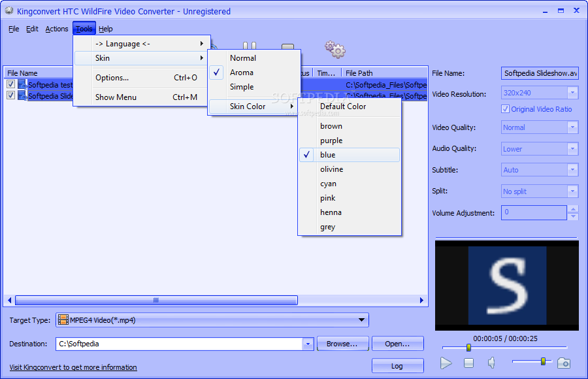This screenshot has width=588, height=379.
Task: Click the stop button under the preview
Action: tap(468, 363)
